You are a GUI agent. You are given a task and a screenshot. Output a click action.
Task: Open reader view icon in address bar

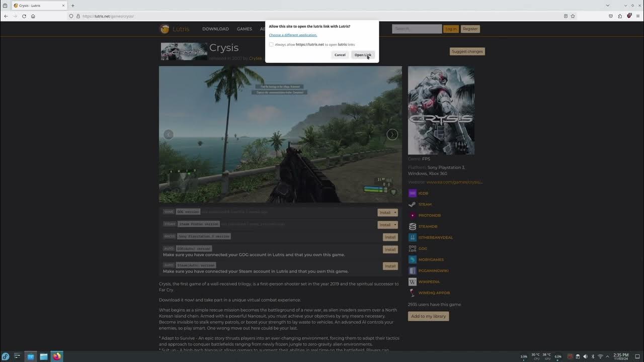tap(566, 16)
